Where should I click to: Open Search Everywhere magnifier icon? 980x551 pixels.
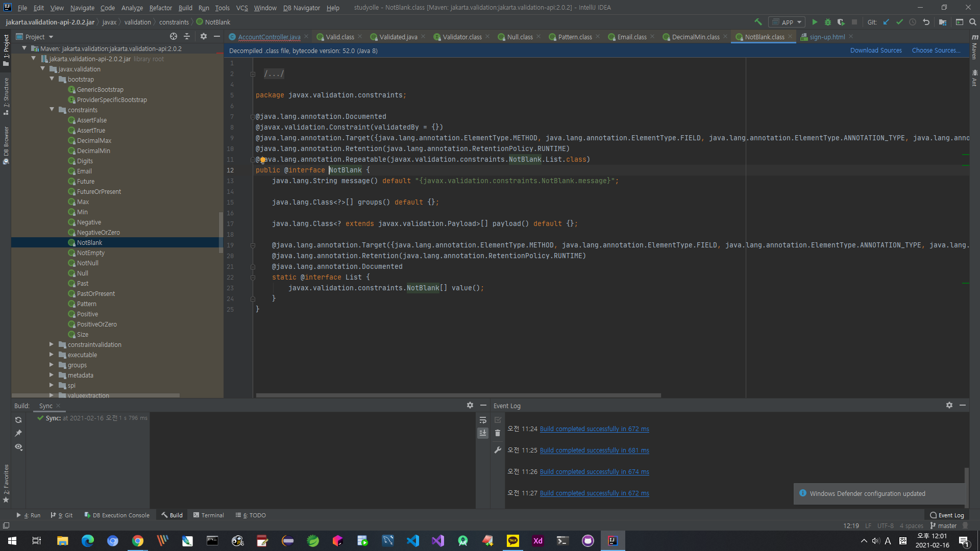[973, 22]
